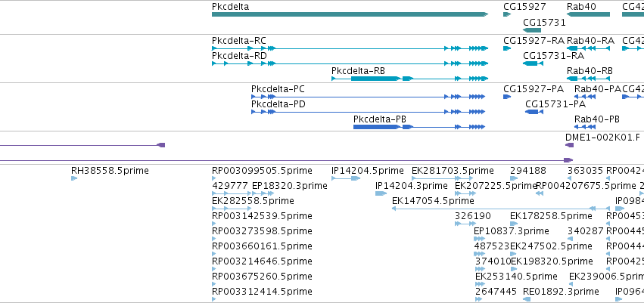
Task: Select the Pkcdelta-RD transcript feature
Action: (350, 63)
